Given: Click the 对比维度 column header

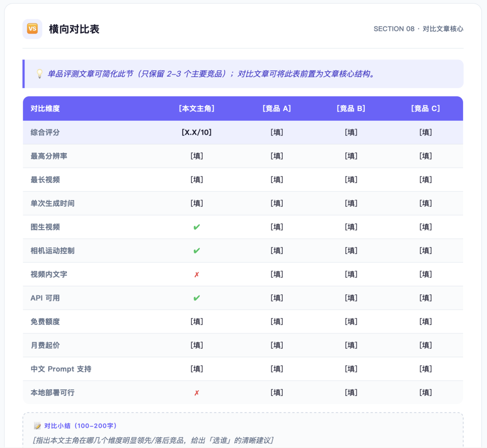Looking at the screenshot, I should (x=45, y=108).
